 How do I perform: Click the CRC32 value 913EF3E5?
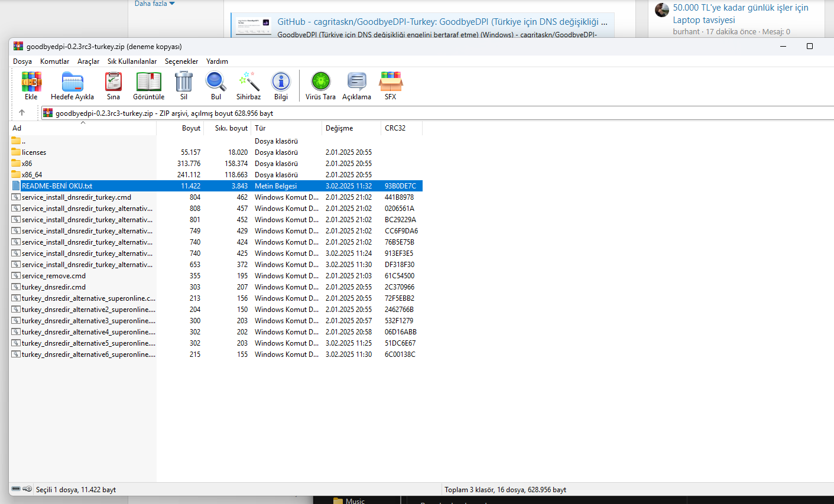pos(399,253)
